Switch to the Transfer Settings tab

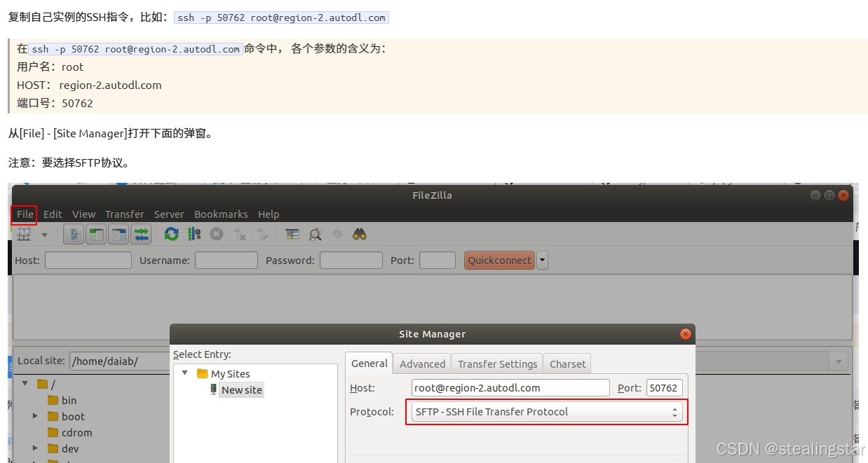497,364
